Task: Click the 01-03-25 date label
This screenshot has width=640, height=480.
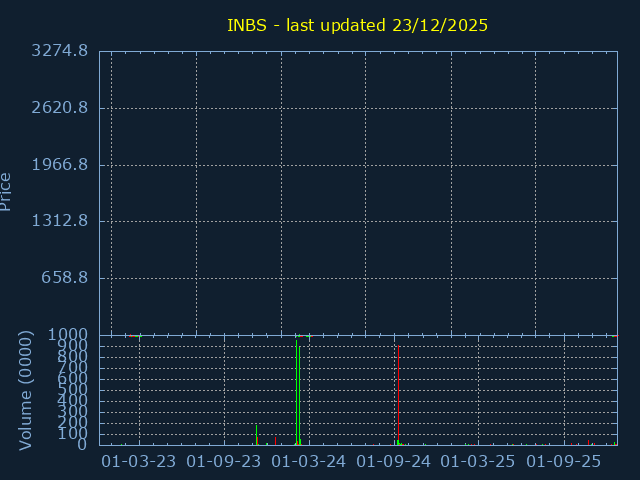Action: (478, 462)
